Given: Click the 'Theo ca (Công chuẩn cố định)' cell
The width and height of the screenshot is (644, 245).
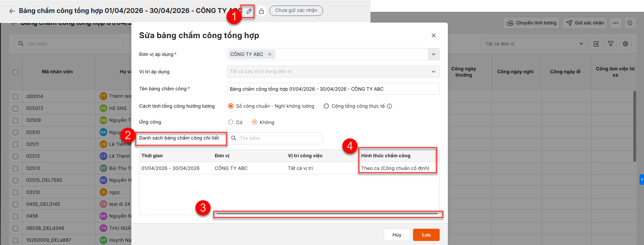Looking at the screenshot, I should (395, 168).
